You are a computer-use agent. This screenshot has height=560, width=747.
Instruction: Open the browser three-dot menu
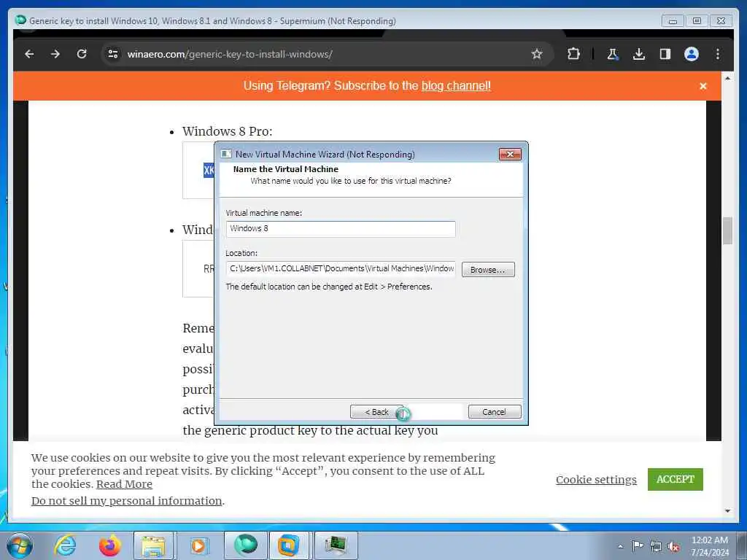(718, 54)
